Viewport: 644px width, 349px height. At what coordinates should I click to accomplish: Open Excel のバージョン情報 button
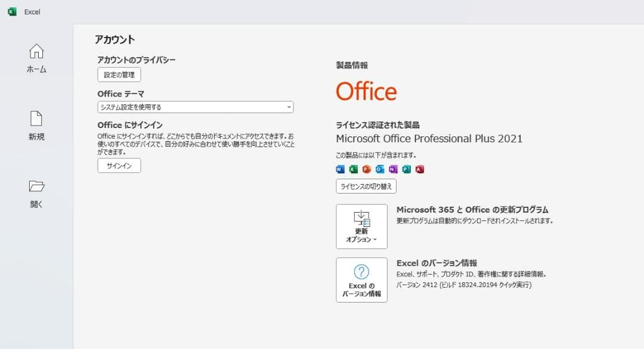click(361, 280)
